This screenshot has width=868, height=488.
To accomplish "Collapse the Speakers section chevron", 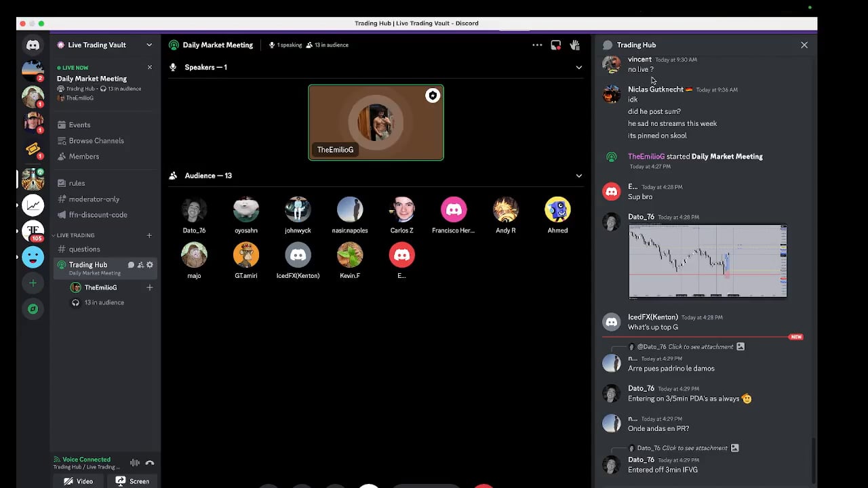I will point(578,67).
